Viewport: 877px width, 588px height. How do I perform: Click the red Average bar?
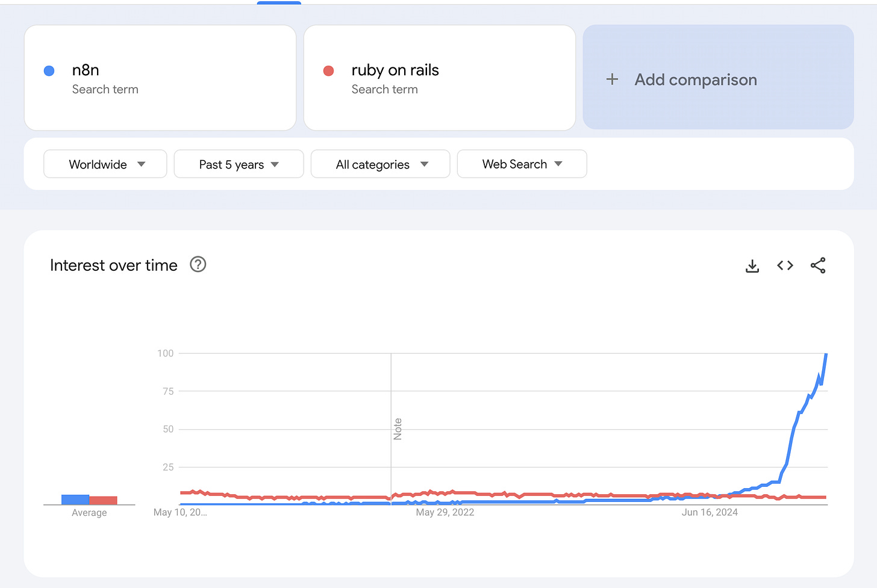click(103, 500)
